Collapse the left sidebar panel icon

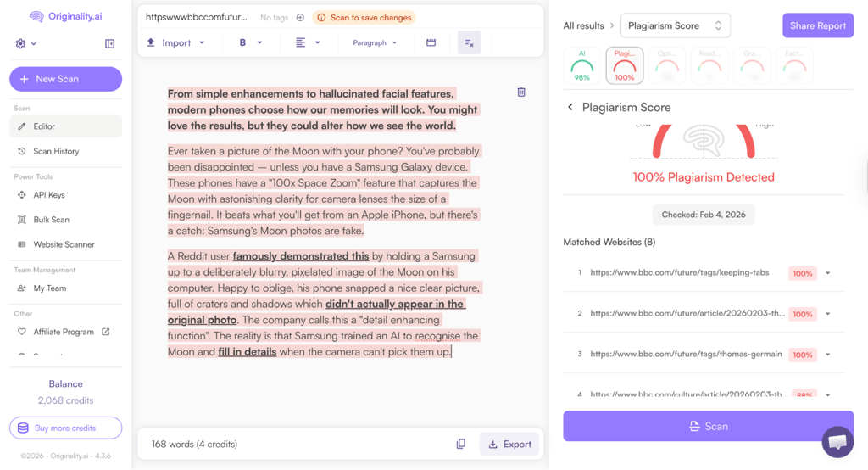109,43
